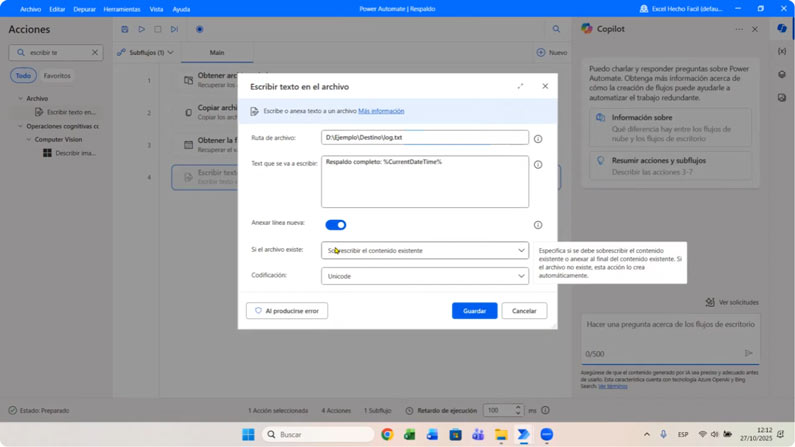Expand the dialog with resize icon
The height and width of the screenshot is (447, 795).
[520, 86]
